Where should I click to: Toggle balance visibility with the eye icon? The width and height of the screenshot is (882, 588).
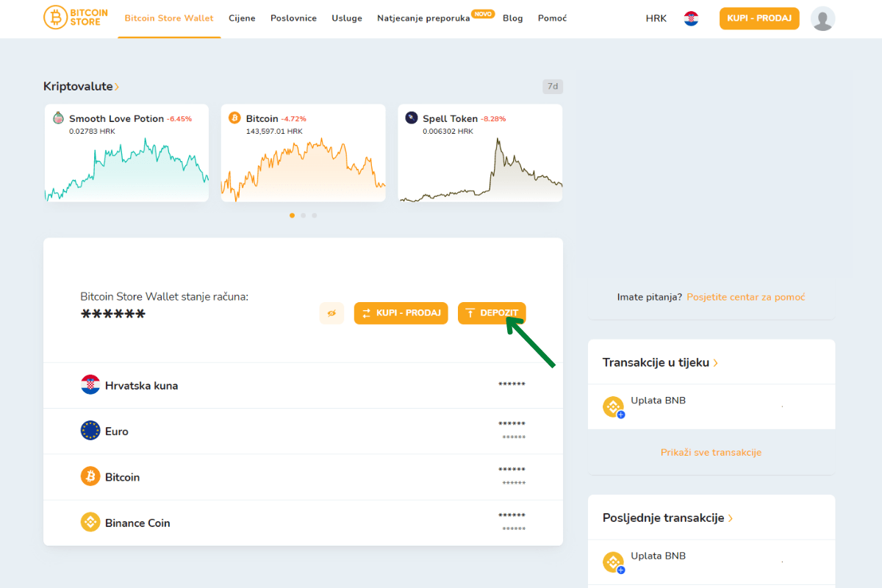click(x=331, y=313)
